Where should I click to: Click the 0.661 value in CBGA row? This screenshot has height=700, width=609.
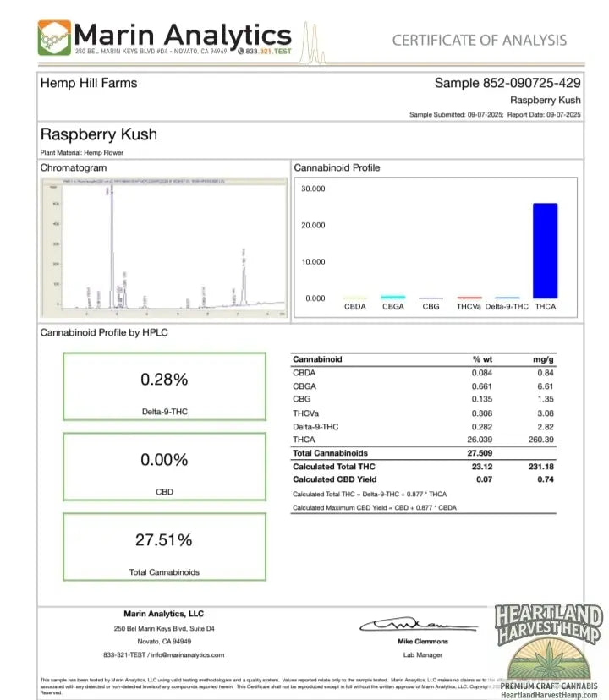[x=481, y=386]
